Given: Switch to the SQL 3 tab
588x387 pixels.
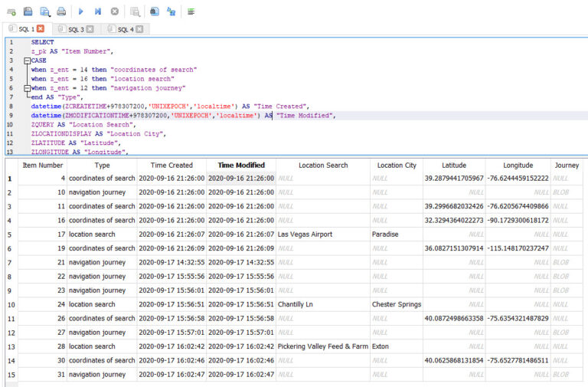Looking at the screenshot, I should click(75, 29).
